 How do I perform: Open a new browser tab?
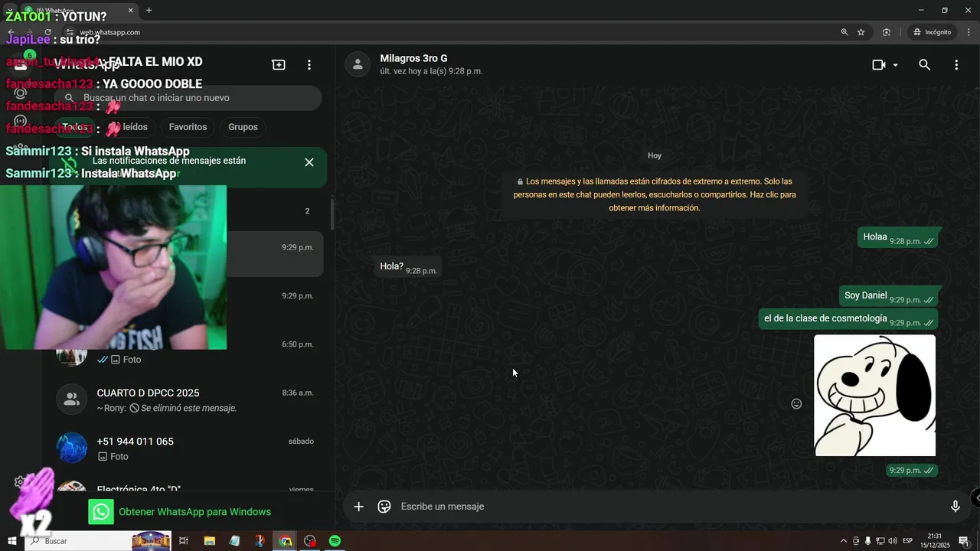(149, 10)
